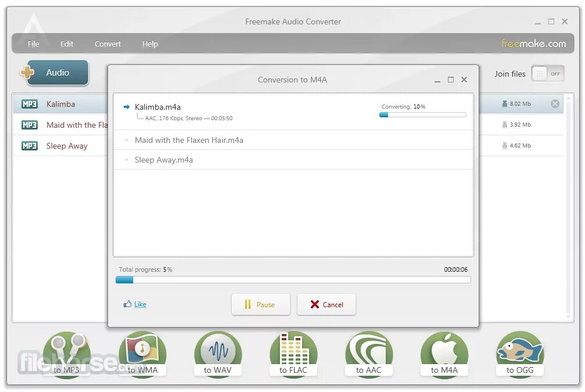Screen dimensions: 585x392
Task: Click the to MP3 format icon
Action: pyautogui.click(x=66, y=355)
